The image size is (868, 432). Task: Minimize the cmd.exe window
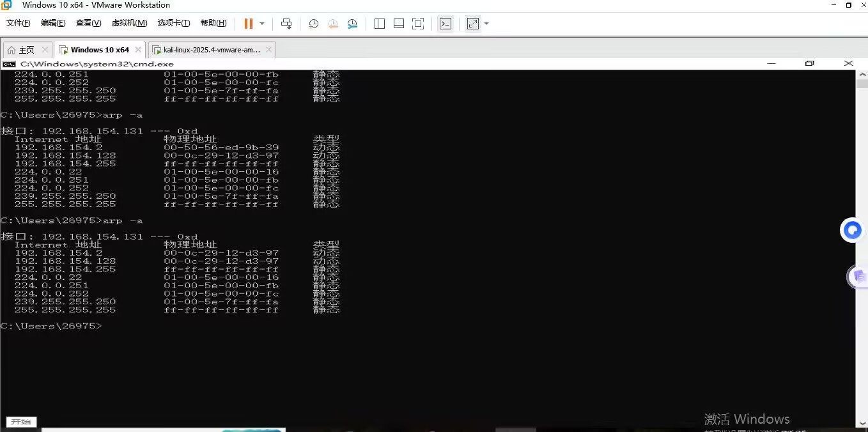771,64
